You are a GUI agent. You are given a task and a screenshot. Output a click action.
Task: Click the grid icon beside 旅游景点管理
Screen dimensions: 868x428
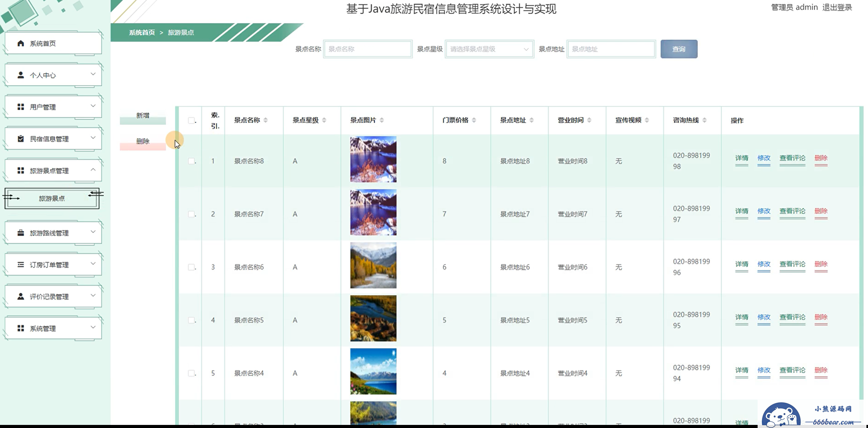(x=21, y=171)
